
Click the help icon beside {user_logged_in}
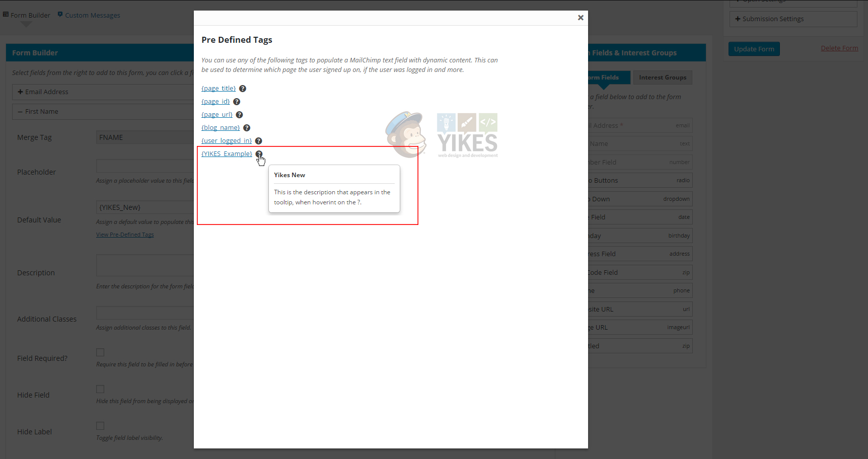coord(258,141)
